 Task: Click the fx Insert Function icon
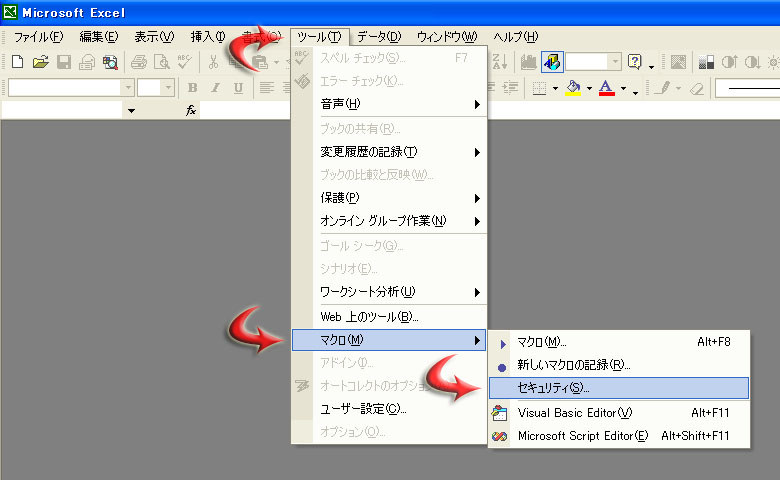pos(191,110)
